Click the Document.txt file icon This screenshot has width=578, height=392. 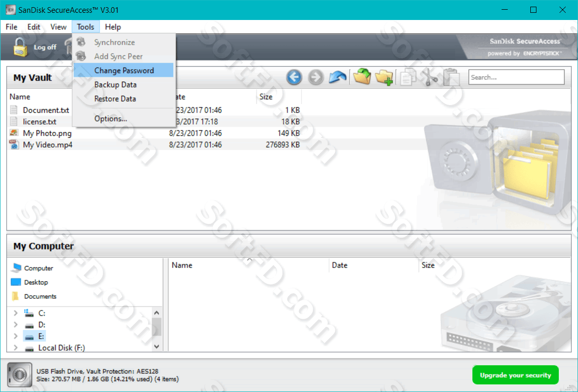coord(14,110)
